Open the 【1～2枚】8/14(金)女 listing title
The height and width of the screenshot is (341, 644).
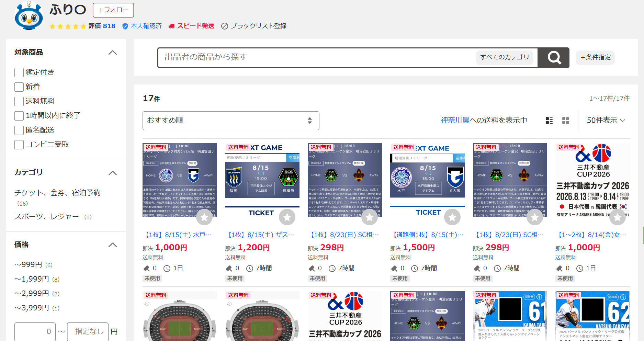[592, 235]
